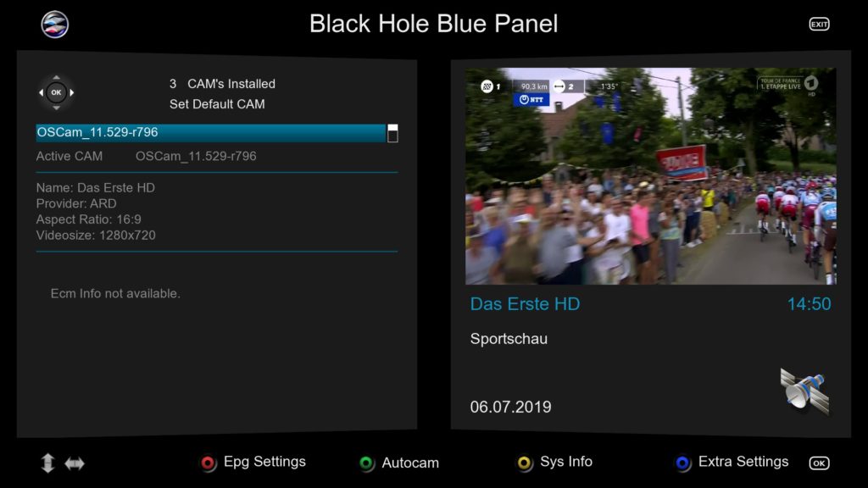Click the EXIT button icon

click(x=819, y=25)
